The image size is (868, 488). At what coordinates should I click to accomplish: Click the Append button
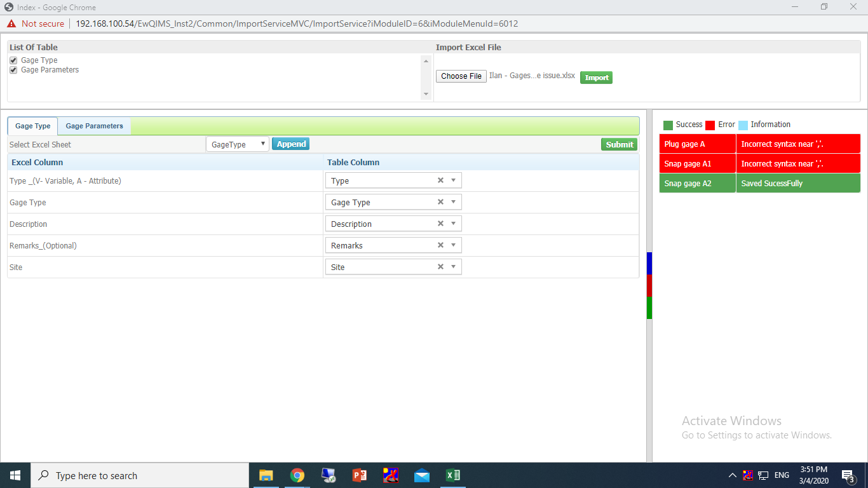(291, 144)
